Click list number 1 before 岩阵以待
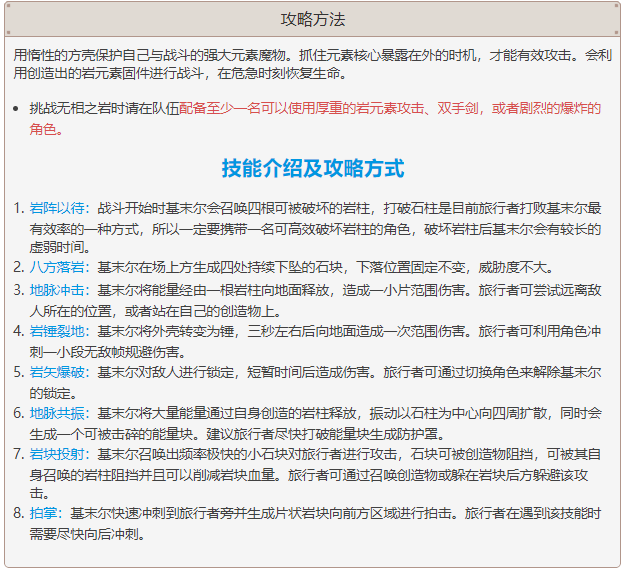Image resolution: width=624 pixels, height=570 pixels. 18,208
